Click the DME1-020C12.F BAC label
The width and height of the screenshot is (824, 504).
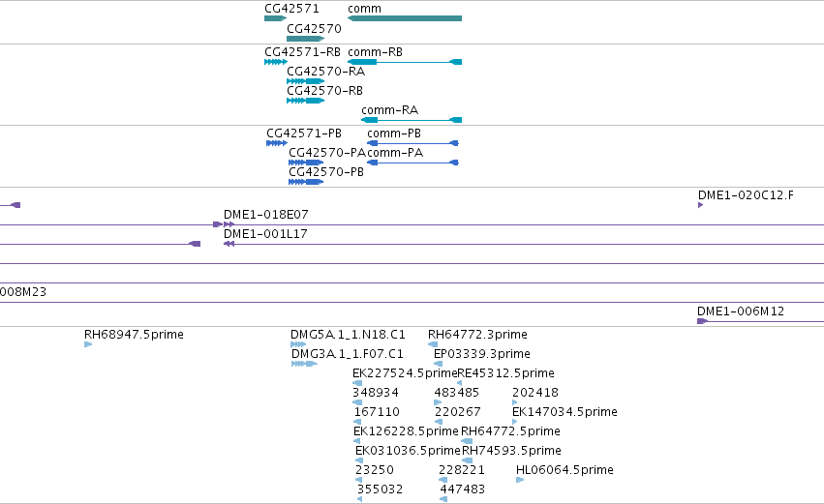click(746, 195)
